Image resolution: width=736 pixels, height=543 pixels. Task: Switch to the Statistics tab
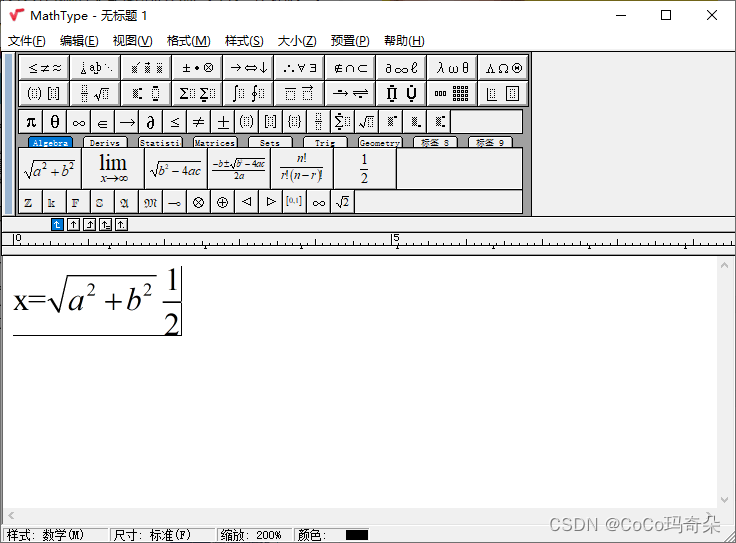click(160, 142)
